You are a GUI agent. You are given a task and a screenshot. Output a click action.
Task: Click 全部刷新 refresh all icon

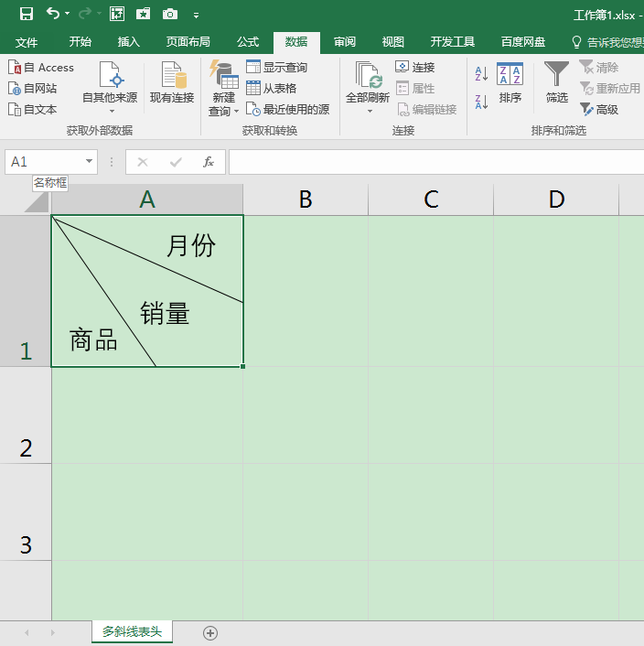pyautogui.click(x=368, y=76)
